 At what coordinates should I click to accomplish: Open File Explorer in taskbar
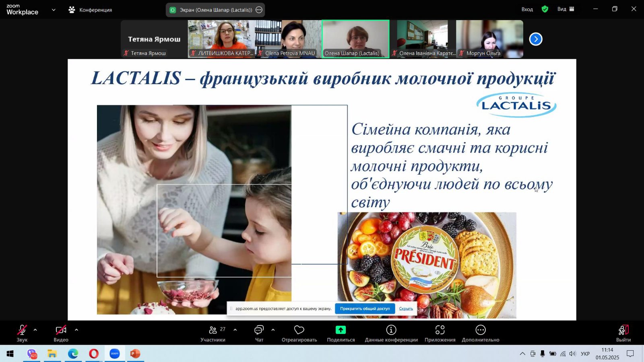(52, 354)
